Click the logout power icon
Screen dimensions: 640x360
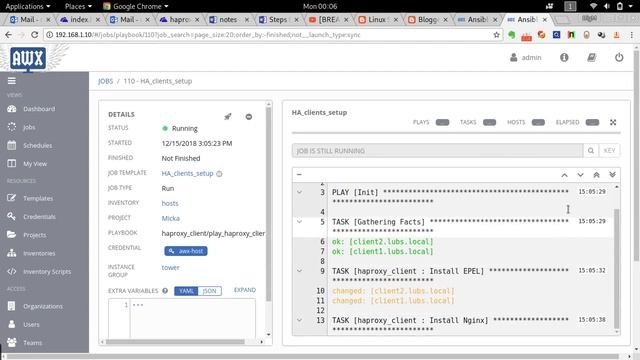tap(619, 58)
